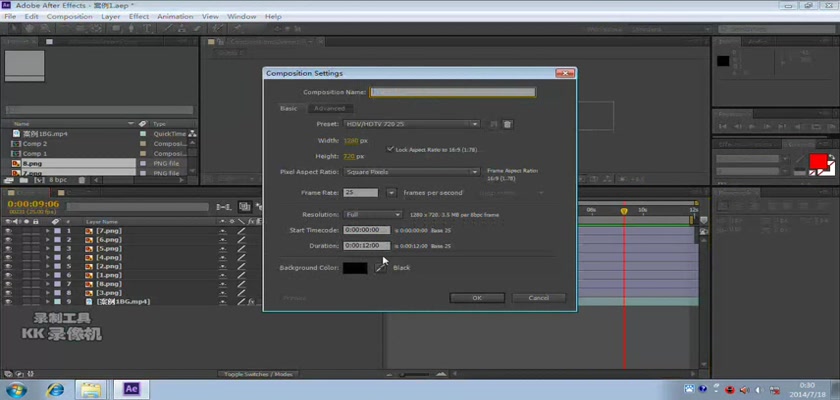Play the composition from Preview panel
Image resolution: width=840 pixels, height=400 pixels.
[x=752, y=126]
